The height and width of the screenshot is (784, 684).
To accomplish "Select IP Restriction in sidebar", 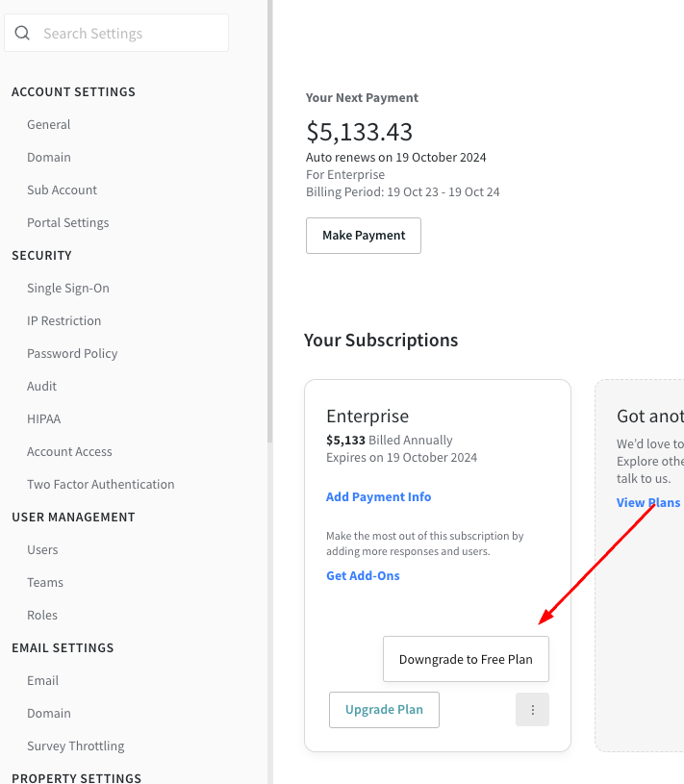I will pos(64,321).
